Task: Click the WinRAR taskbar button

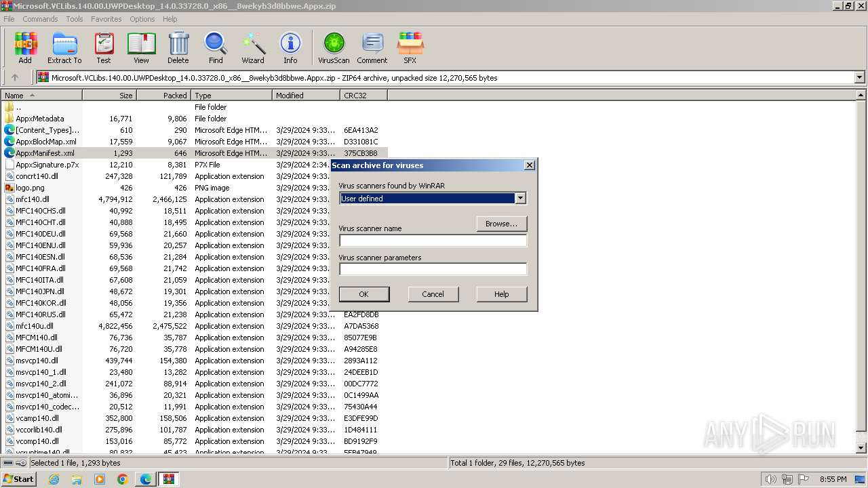Action: tap(169, 479)
